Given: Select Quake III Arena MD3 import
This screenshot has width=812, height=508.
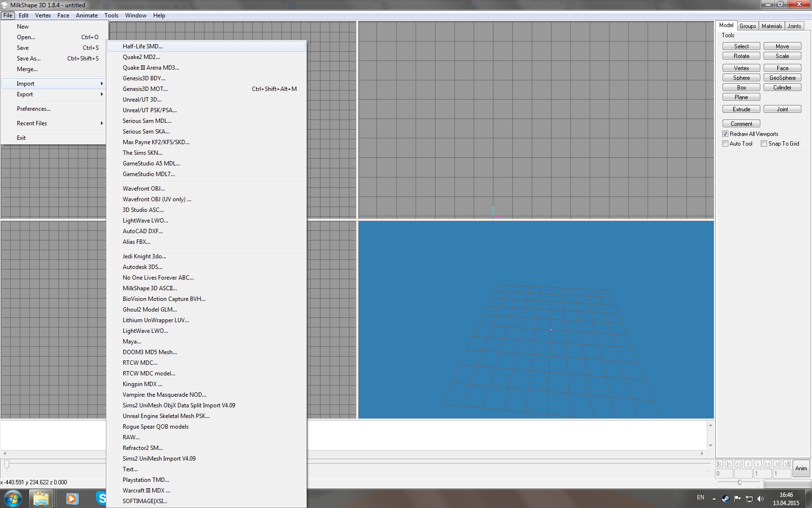Looking at the screenshot, I should pos(206,68).
